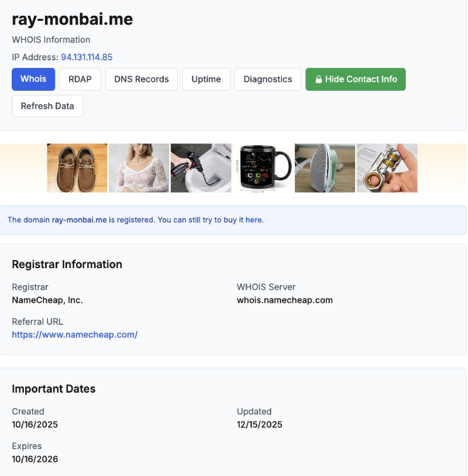
Task: Click the whois.namecheap.com server text
Action: tap(284, 300)
